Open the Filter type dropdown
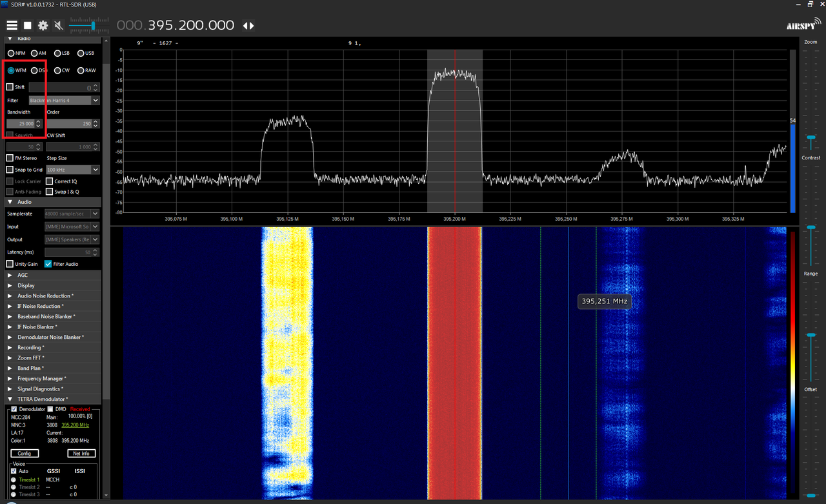Screen dimensions: 826x504 point(64,100)
